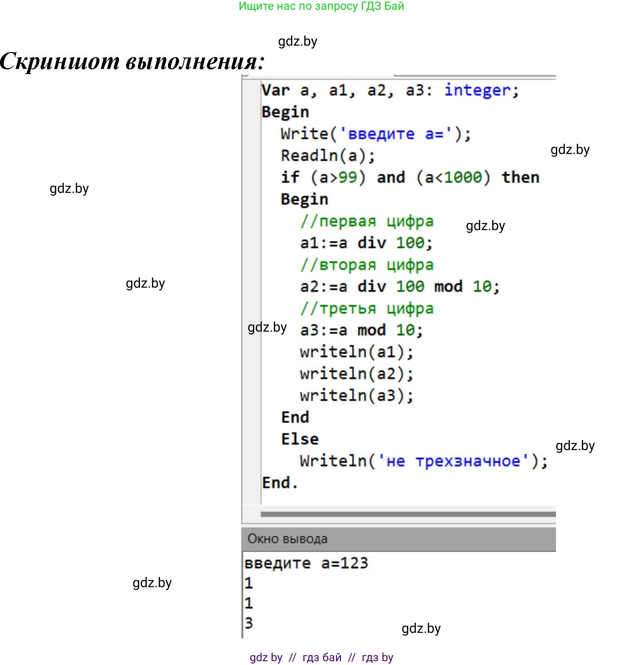644x665 pixels.
Task: Click the 'integer' keyword in the declaration
Action: (477, 91)
